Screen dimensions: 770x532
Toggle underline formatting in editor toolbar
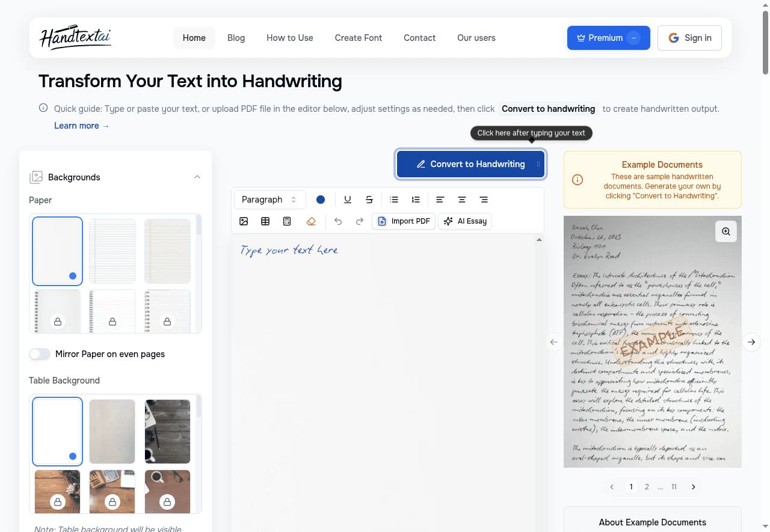[348, 200]
